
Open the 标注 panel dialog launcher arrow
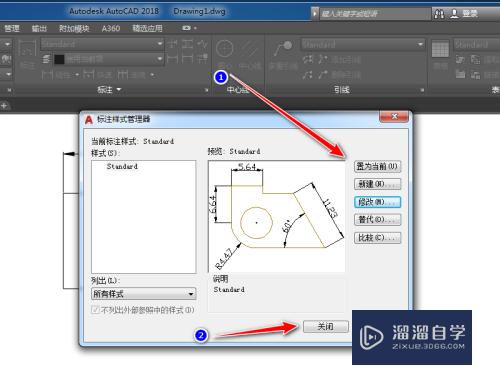(x=206, y=90)
